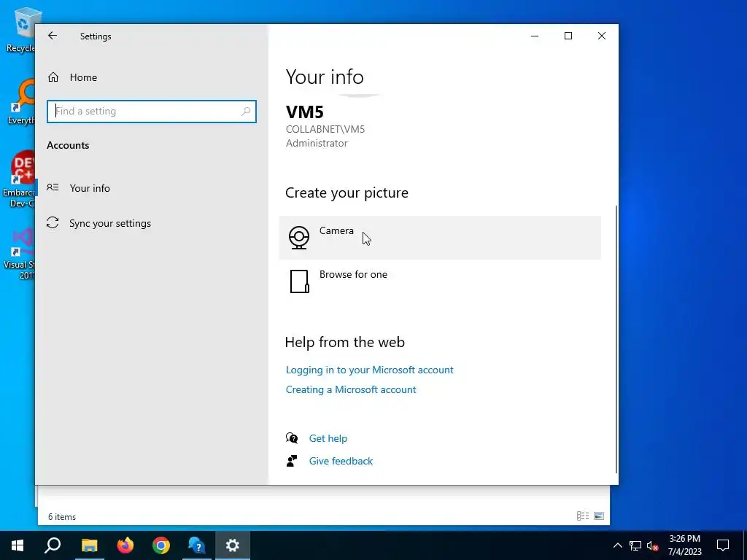Choose Camera to create your picture

[440, 238]
